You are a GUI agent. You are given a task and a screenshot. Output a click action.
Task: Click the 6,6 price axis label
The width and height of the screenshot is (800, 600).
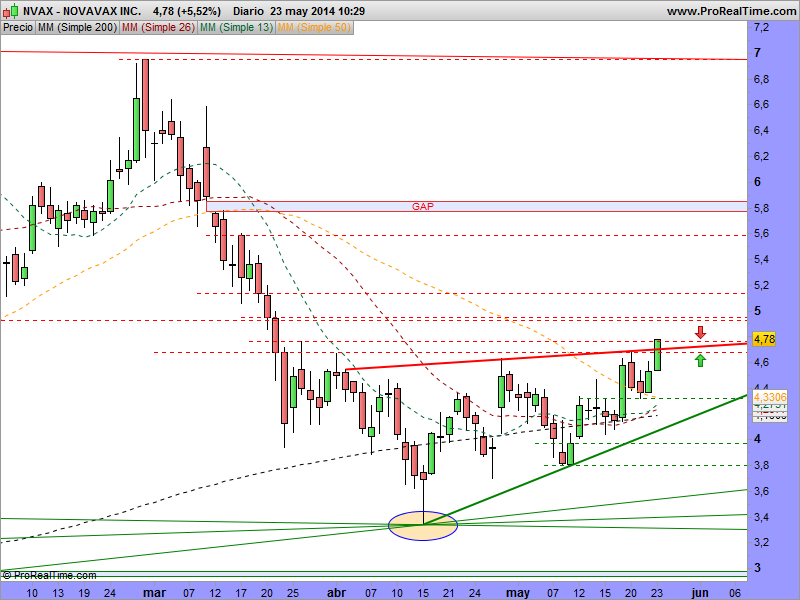point(761,104)
